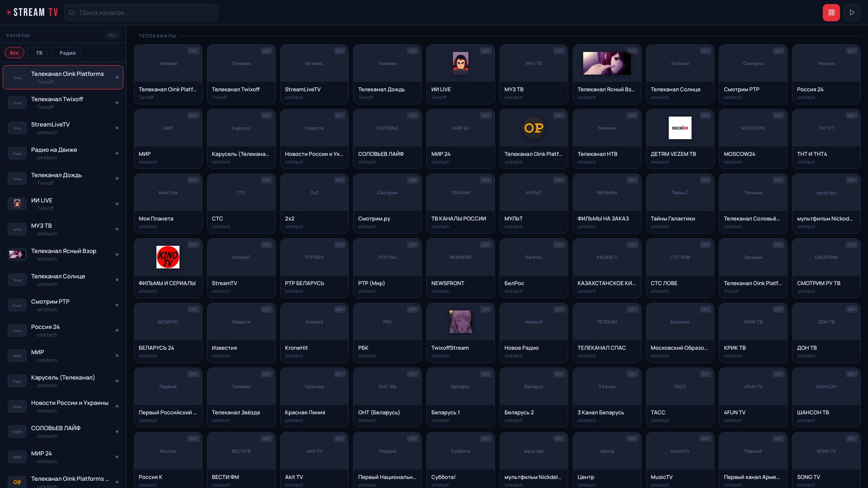Click the Телеканал Ясный Взор sidebar avatar
This screenshot has height=488, width=868.
[x=17, y=254]
